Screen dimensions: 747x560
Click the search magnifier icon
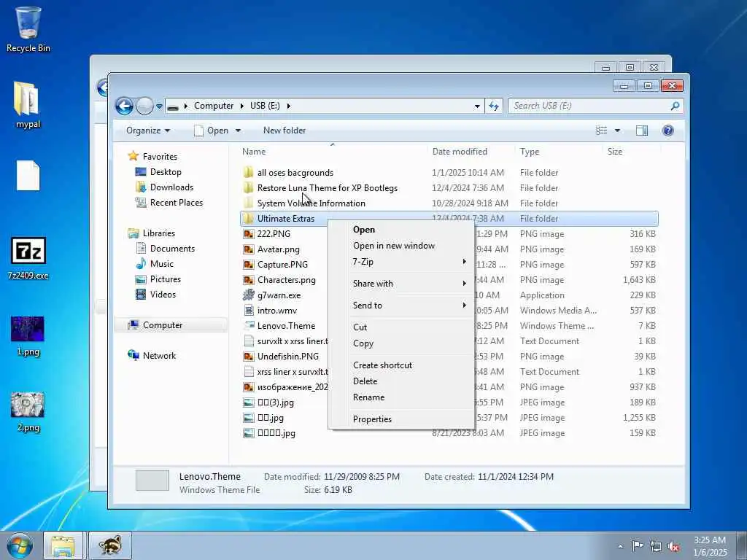[675, 106]
